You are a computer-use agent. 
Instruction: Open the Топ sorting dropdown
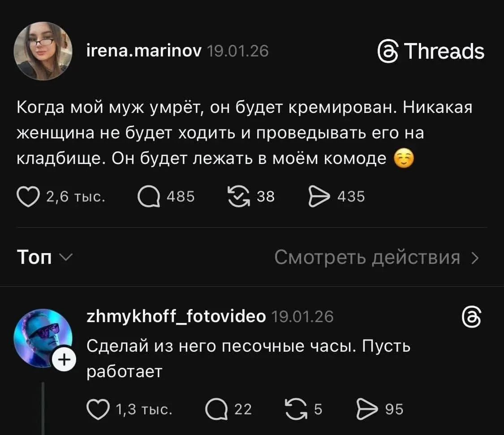pyautogui.click(x=45, y=257)
